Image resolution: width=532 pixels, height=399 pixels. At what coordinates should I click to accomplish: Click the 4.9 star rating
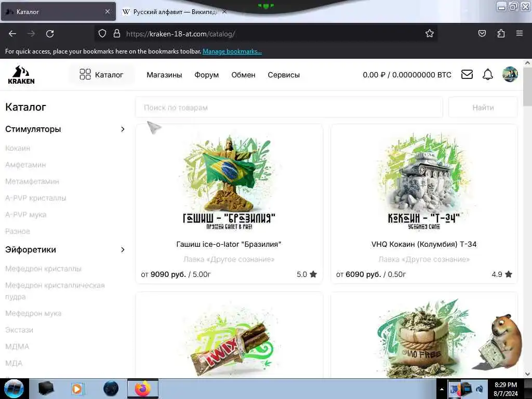(x=502, y=274)
